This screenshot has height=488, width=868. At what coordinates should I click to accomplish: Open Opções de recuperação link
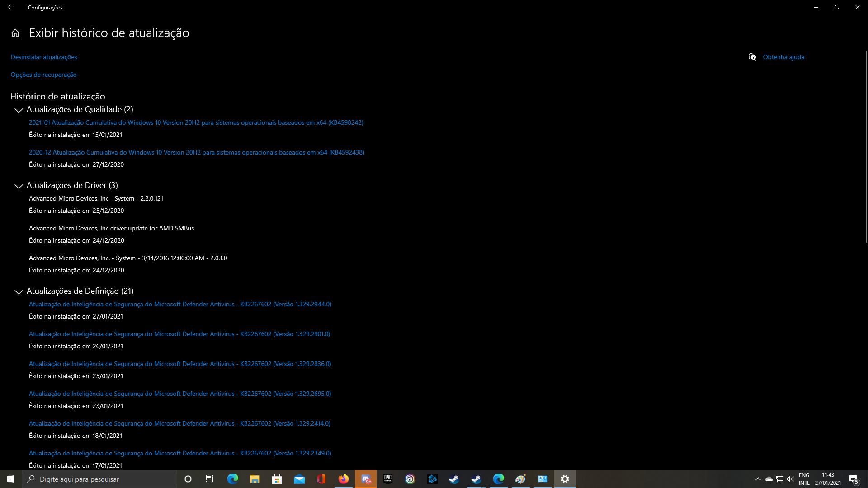point(44,75)
